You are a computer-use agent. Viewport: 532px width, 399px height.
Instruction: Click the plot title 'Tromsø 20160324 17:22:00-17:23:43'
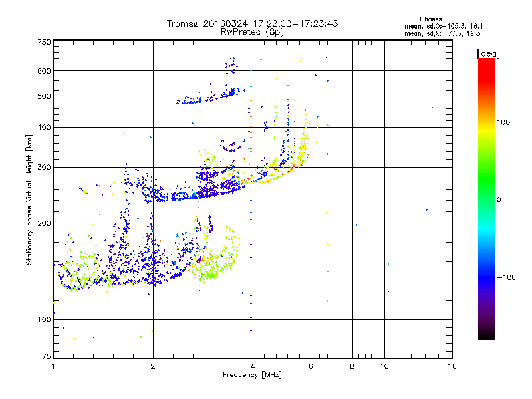[252, 23]
